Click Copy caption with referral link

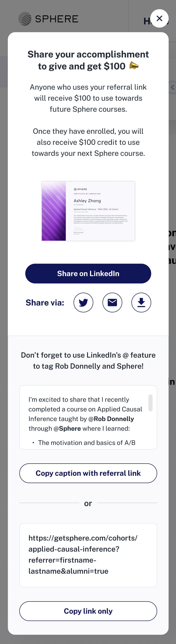tap(88, 473)
